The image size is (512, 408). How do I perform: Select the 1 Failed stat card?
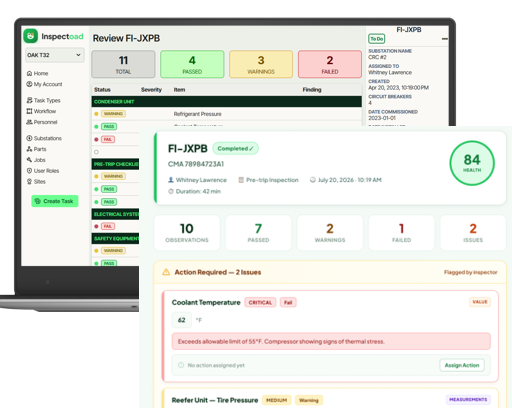pos(401,233)
